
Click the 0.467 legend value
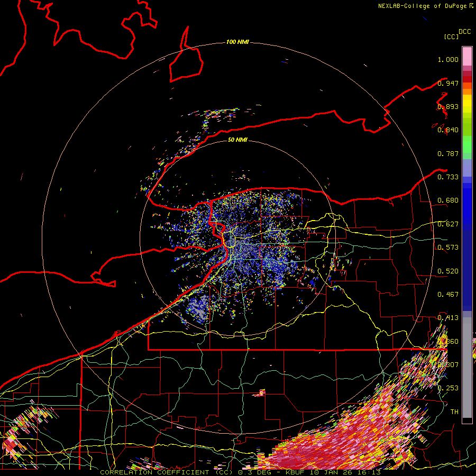point(448,295)
